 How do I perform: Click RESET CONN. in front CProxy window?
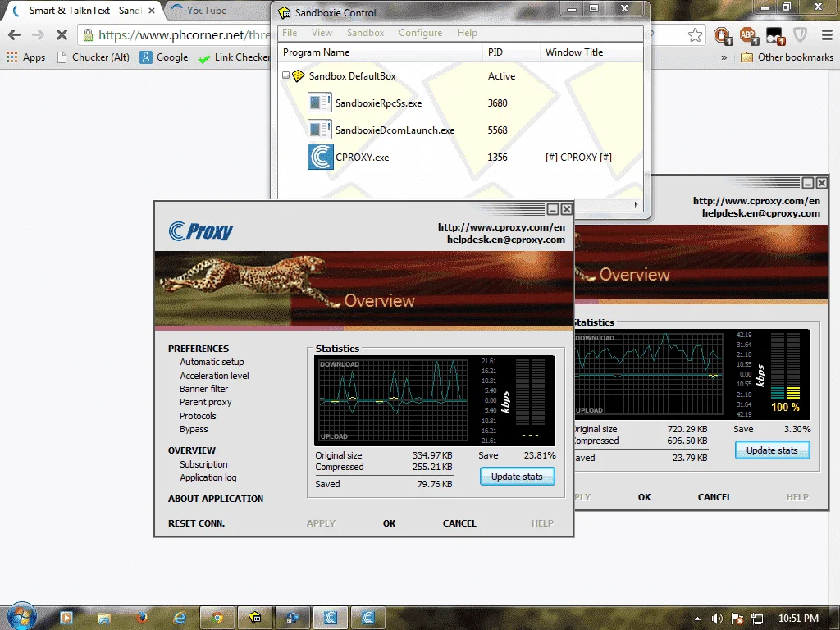196,523
